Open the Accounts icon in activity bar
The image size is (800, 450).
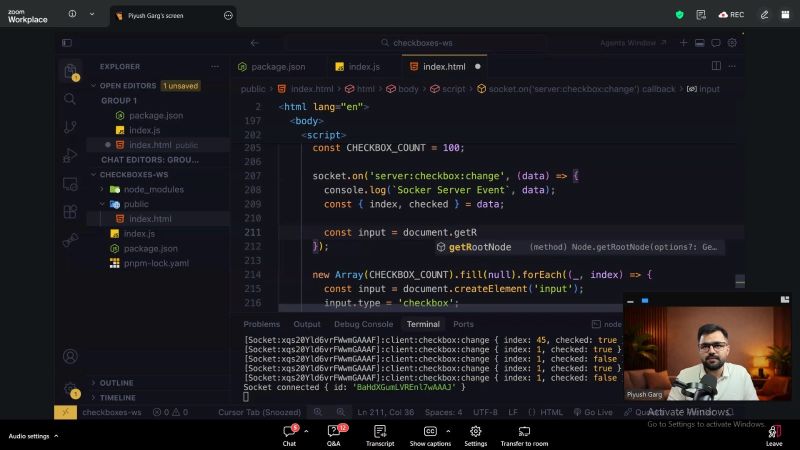[x=70, y=356]
